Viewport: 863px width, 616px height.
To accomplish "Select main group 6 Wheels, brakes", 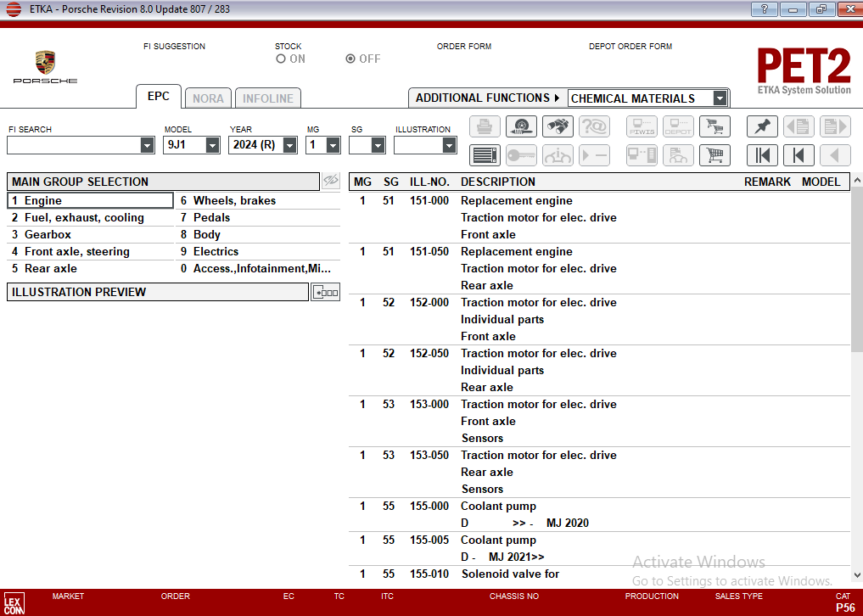I will tap(258, 200).
